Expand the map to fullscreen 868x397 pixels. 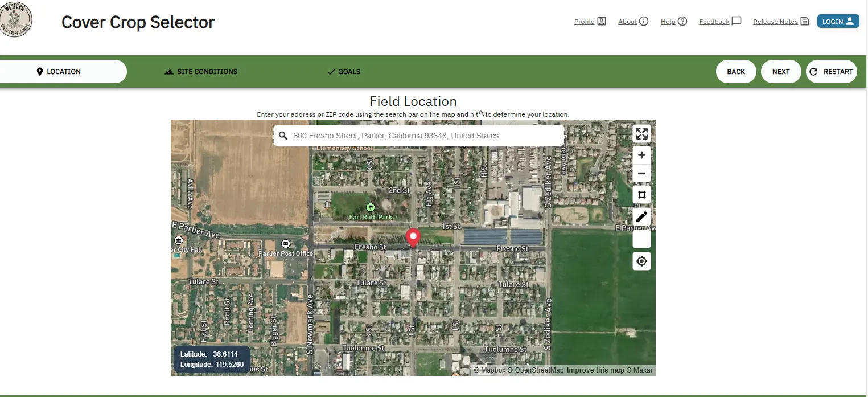641,133
